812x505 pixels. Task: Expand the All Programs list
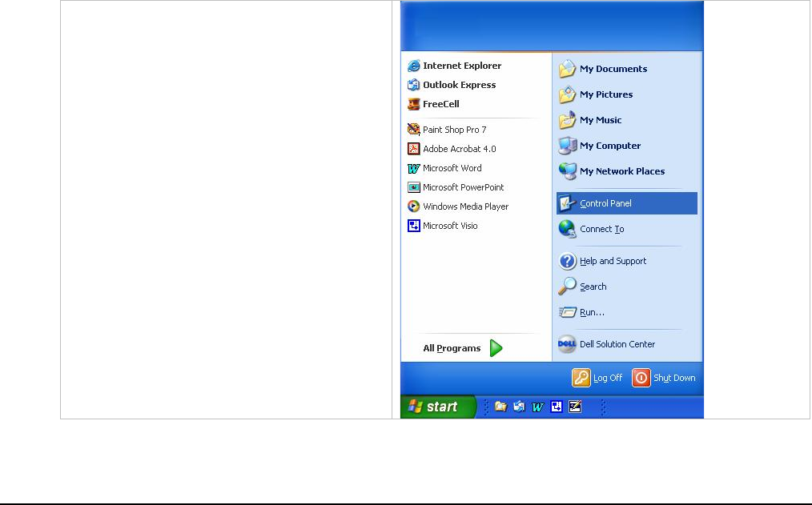(462, 348)
